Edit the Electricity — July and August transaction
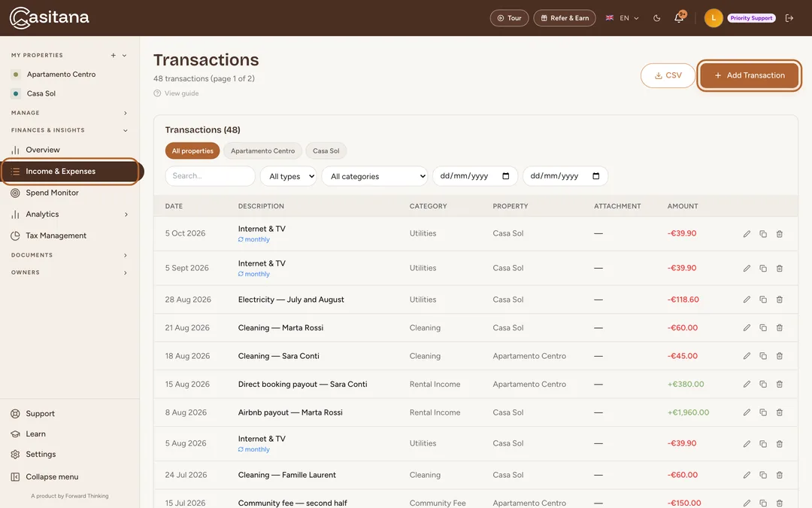 pos(747,300)
